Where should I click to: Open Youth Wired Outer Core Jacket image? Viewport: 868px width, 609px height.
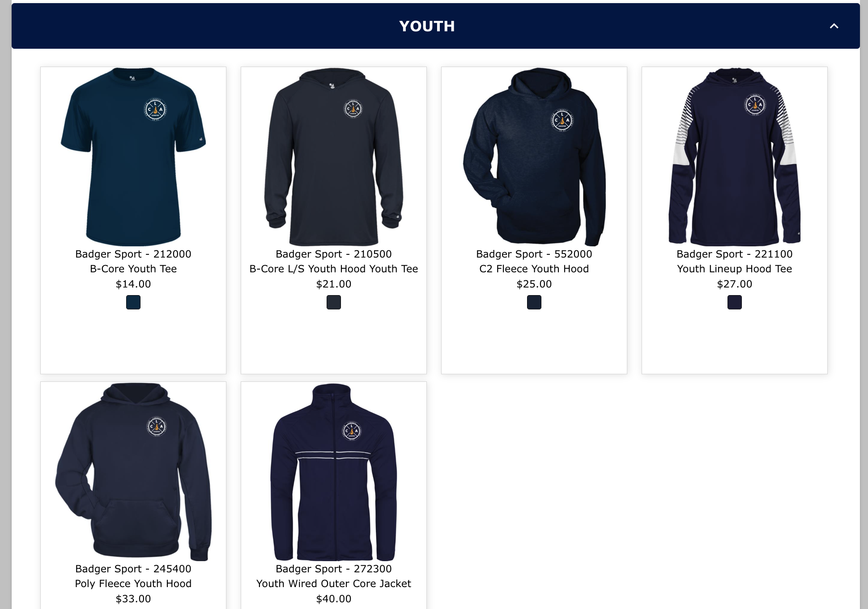(334, 471)
